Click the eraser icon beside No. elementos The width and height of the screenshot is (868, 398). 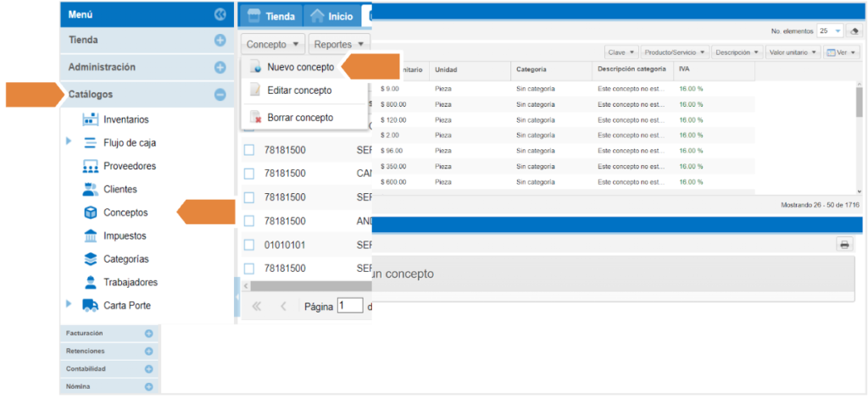click(x=854, y=30)
